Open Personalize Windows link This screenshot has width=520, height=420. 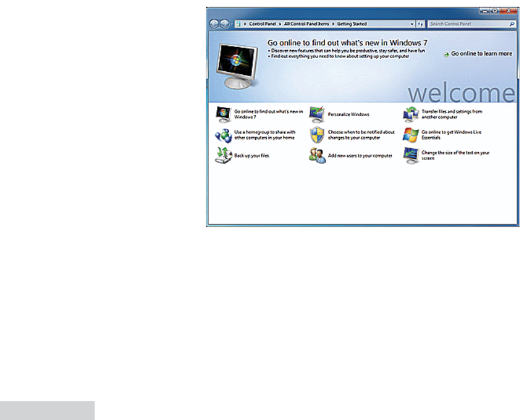click(348, 114)
